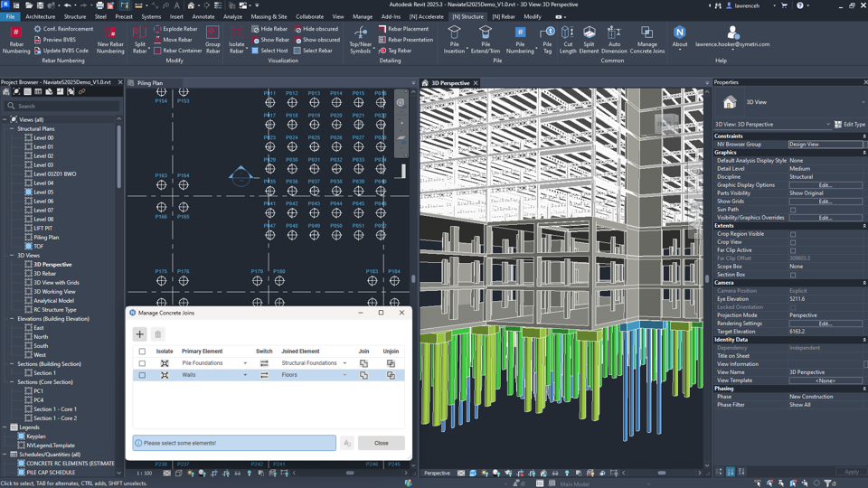
Task: Enable the Crop View checkbox
Action: pyautogui.click(x=793, y=242)
